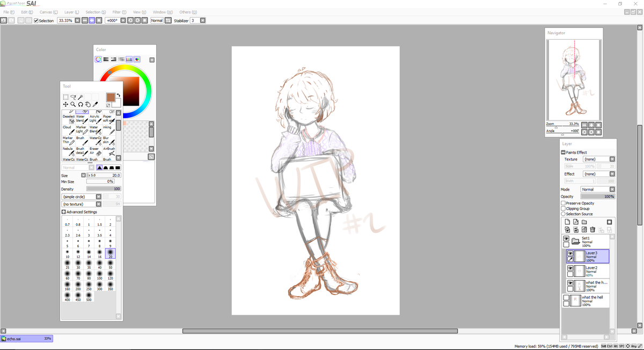
Task: Open the Effect dropdown in Layer panel
Action: pyautogui.click(x=612, y=174)
